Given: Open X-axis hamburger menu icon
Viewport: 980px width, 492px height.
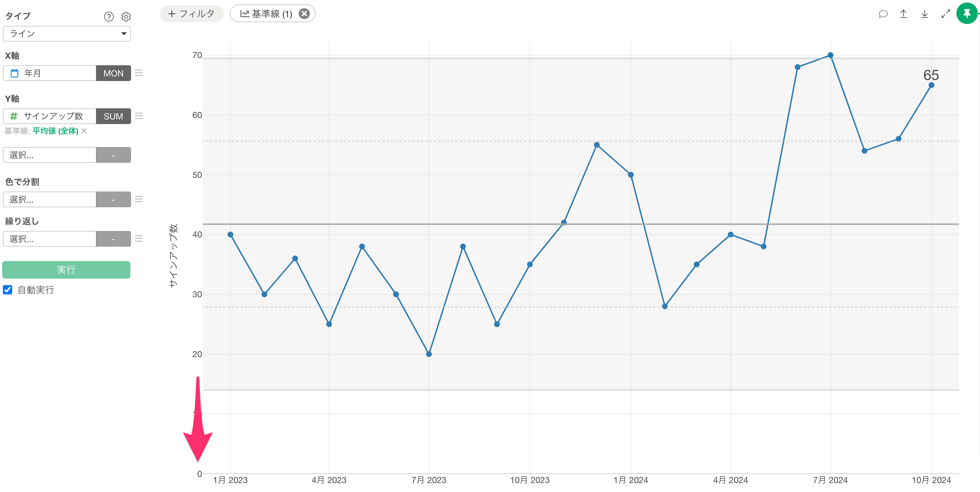Looking at the screenshot, I should [139, 73].
